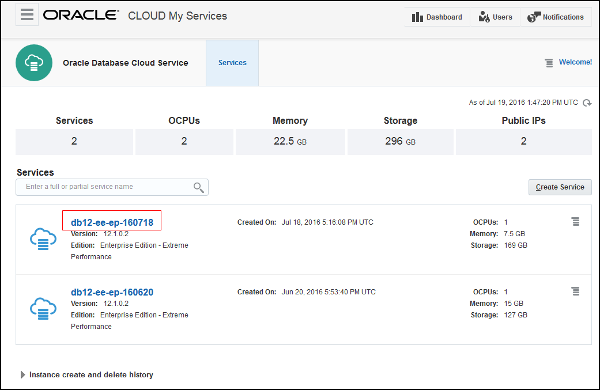Screen dimensions: 600x390
Task: Click the search magnifier icon
Action: (199, 187)
